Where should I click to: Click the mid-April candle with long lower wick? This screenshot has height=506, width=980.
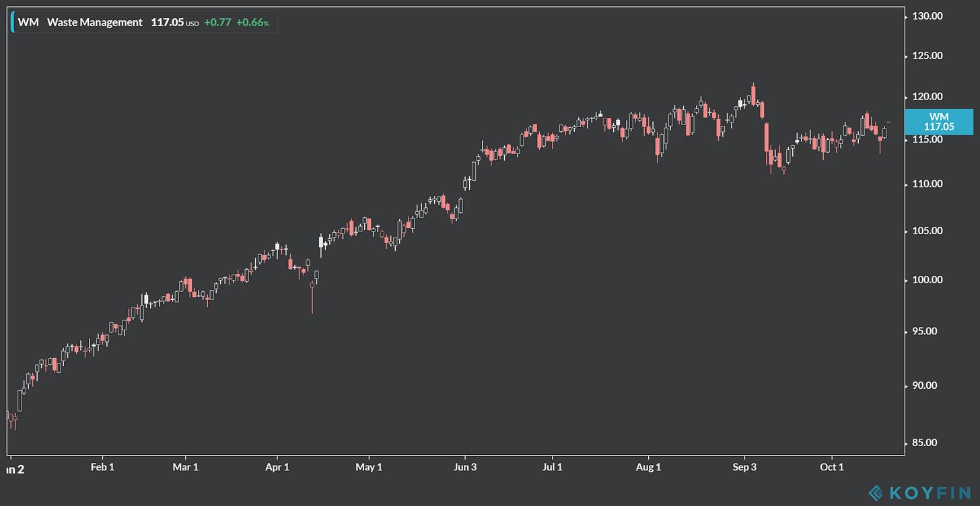tap(312, 296)
